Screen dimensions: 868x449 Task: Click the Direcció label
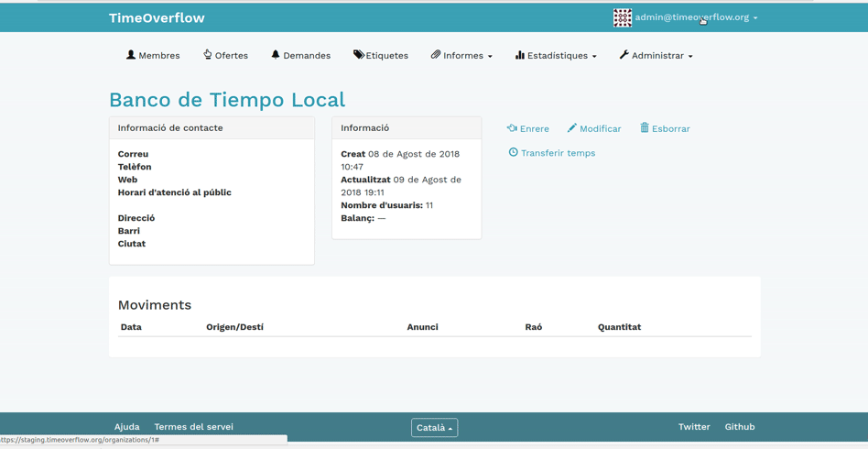pyautogui.click(x=136, y=218)
